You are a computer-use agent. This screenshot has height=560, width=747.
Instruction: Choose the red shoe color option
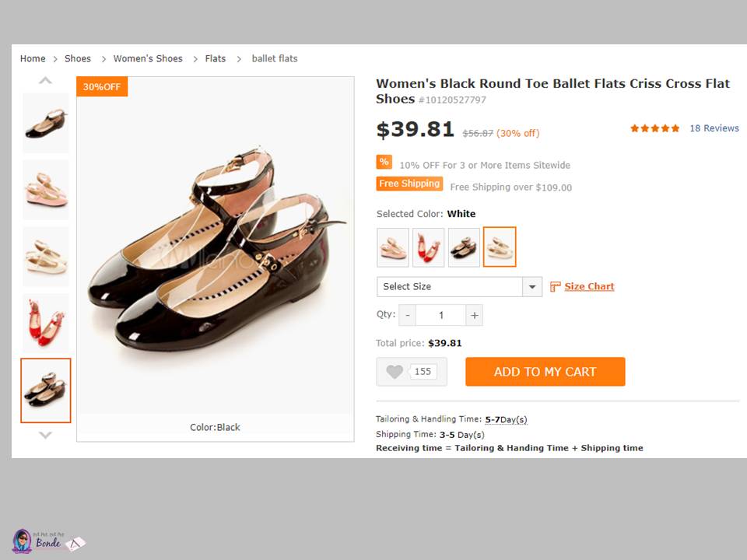(x=428, y=247)
